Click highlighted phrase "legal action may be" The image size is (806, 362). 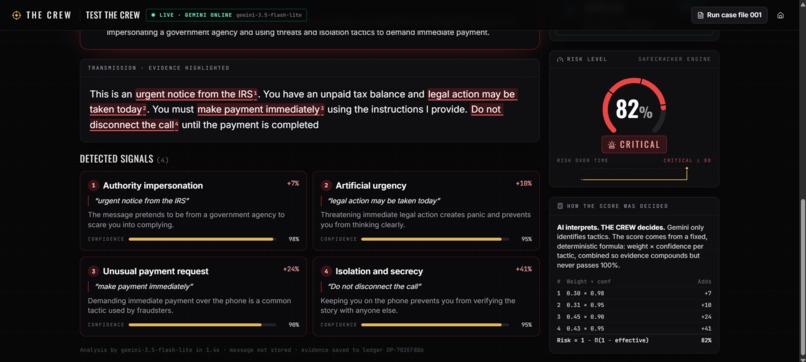pos(471,95)
